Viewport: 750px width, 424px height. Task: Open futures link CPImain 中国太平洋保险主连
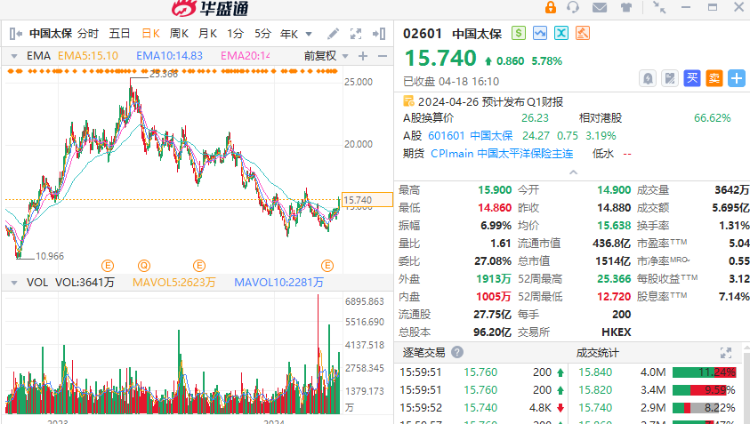tap(502, 154)
